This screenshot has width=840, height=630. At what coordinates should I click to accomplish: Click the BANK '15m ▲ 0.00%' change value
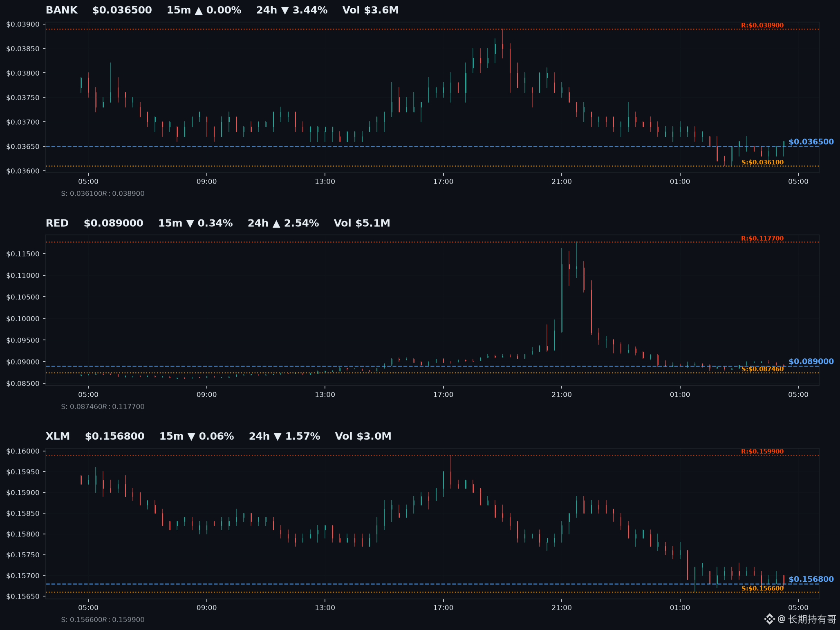pos(204,10)
